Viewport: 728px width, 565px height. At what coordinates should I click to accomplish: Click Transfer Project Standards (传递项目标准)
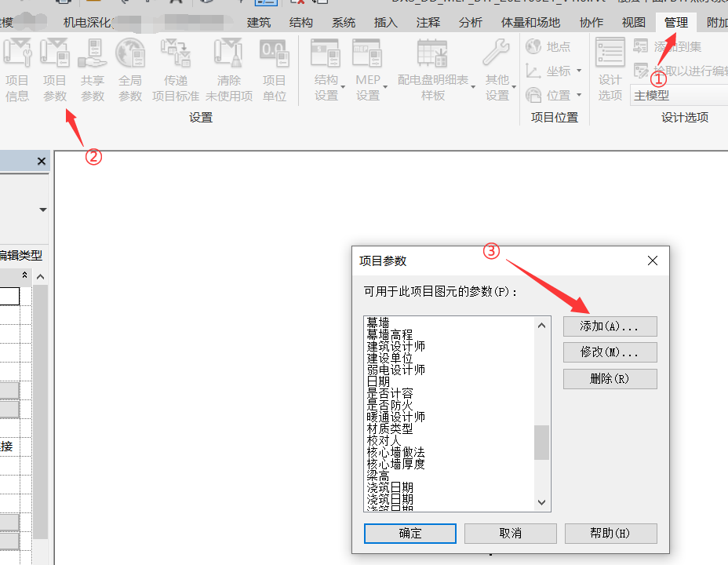(x=176, y=70)
